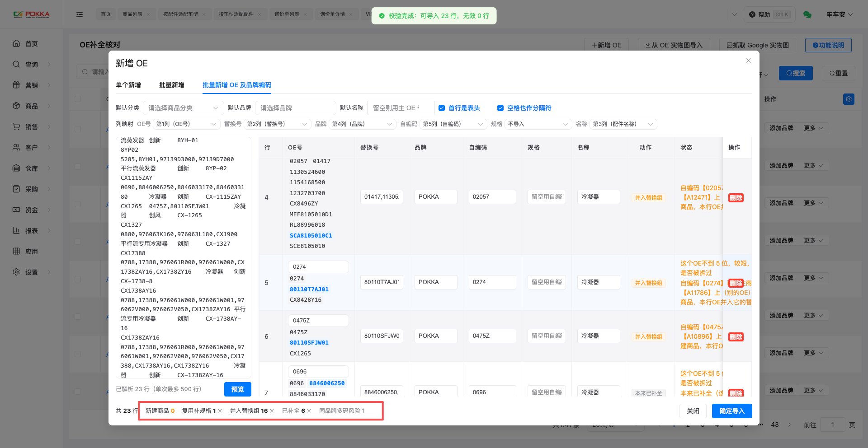Toggle the sidebar collapse hamburger icon
The image size is (868, 448).
pyautogui.click(x=80, y=14)
